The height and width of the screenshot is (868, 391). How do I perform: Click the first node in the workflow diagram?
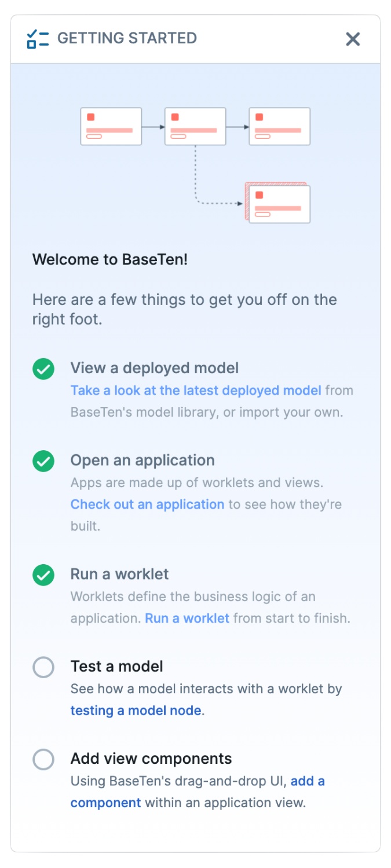pyautogui.click(x=111, y=126)
